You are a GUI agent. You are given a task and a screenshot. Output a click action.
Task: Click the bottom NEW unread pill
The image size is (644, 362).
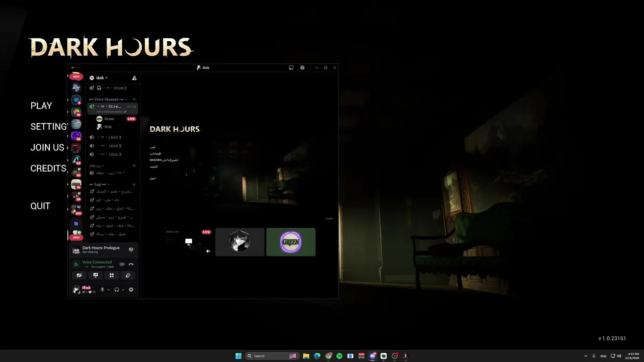coord(76,237)
